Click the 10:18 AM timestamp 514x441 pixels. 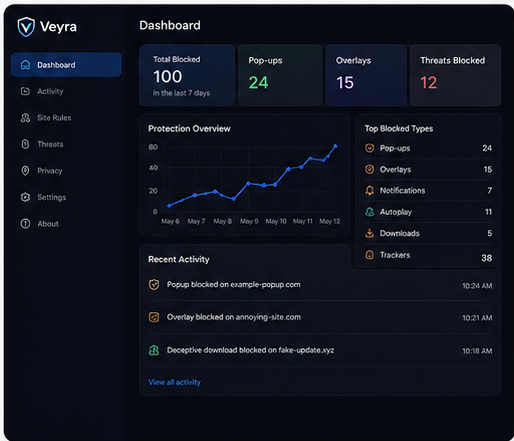pyautogui.click(x=477, y=351)
